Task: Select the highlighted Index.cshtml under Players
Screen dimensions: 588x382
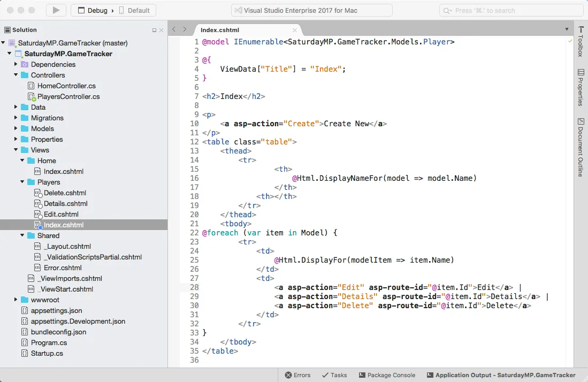Action: click(63, 225)
